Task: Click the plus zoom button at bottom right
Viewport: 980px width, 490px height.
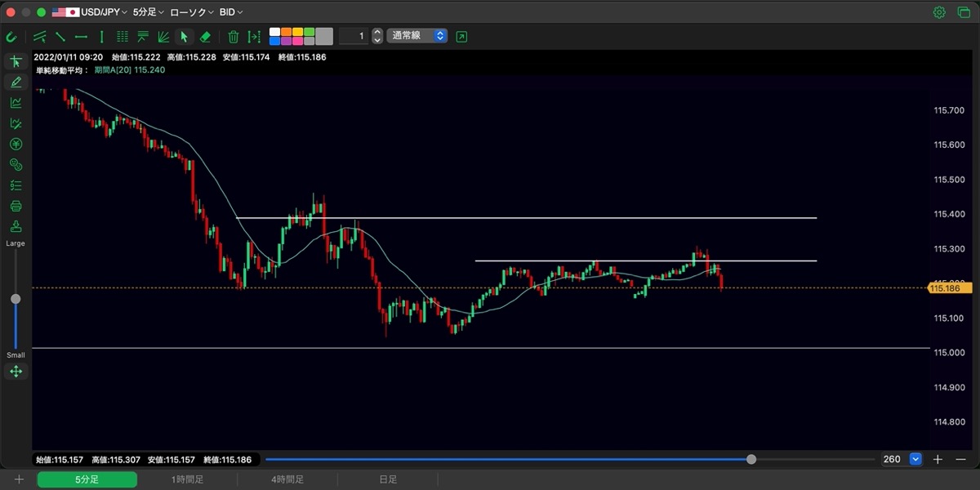Action: [938, 459]
